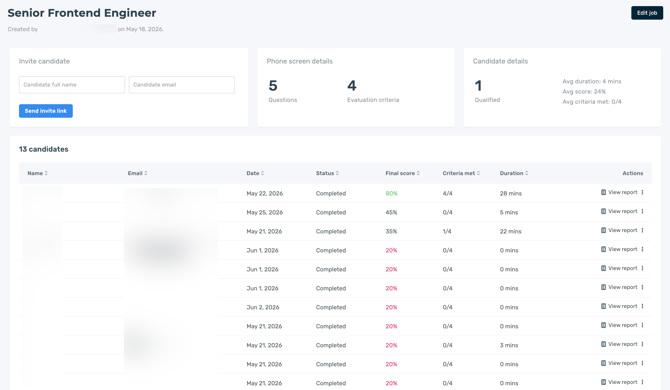The height and width of the screenshot is (390, 670).
Task: Click the Senior Frontend Engineer title
Action: (x=82, y=13)
